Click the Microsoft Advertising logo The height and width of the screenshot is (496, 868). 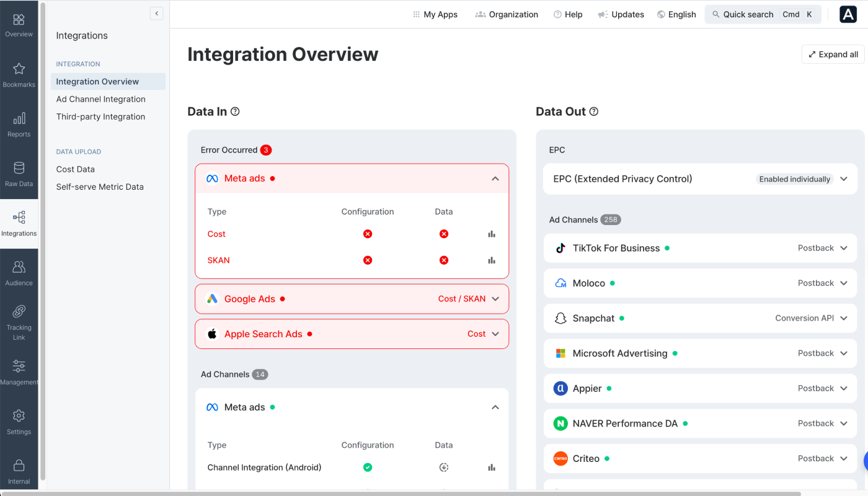pos(560,353)
